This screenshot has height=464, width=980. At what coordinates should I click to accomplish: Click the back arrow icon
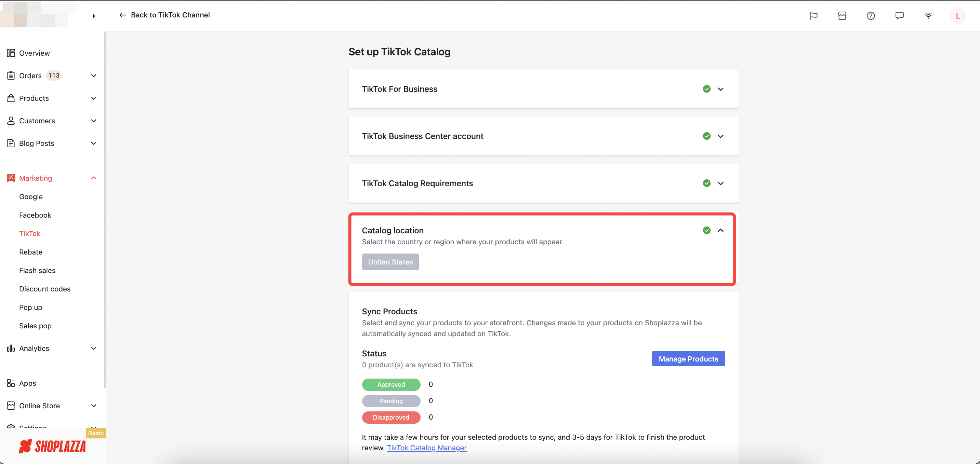(x=122, y=15)
